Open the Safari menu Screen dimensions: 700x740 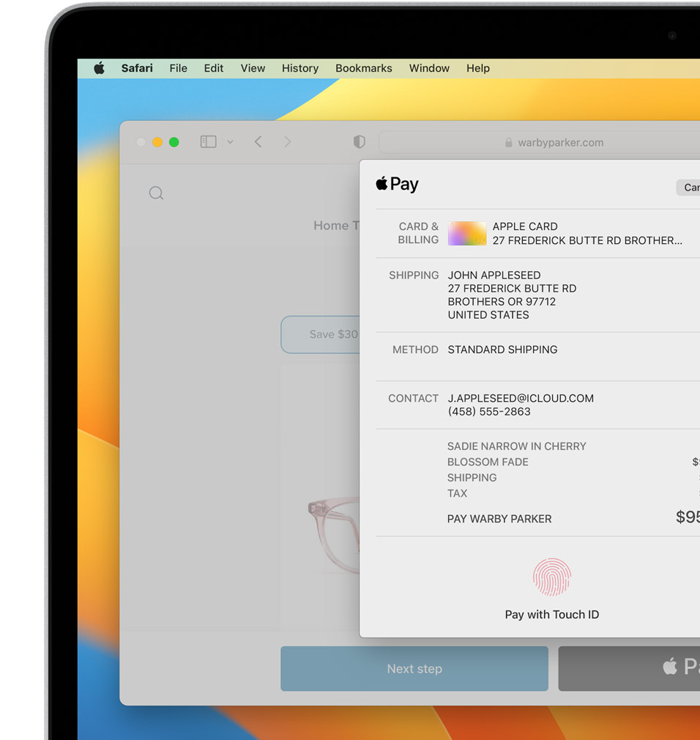(x=137, y=68)
